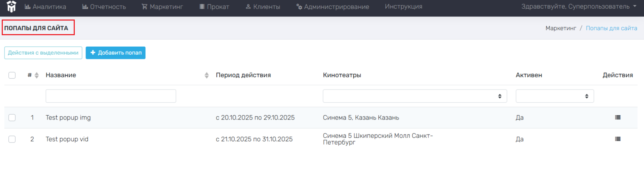
Task: Click the Название filter text field
Action: (x=111, y=96)
